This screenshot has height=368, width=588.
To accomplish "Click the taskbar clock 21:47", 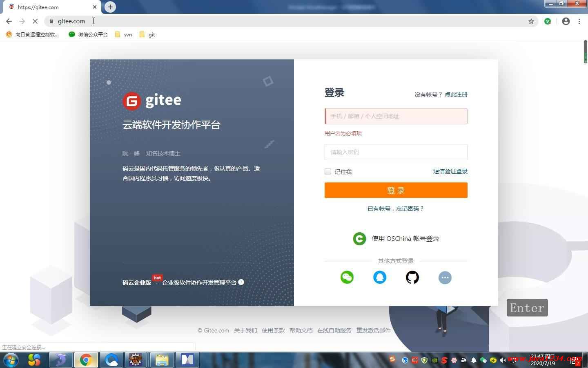I will tap(543, 360).
